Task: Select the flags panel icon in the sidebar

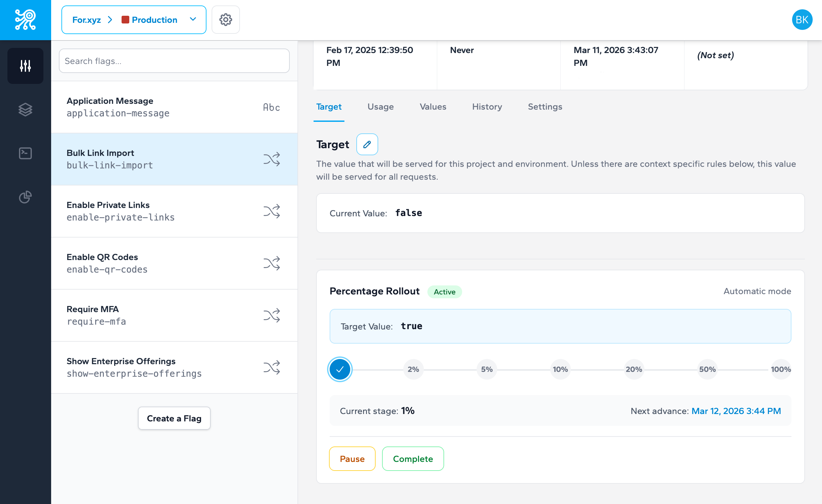Action: (x=25, y=66)
